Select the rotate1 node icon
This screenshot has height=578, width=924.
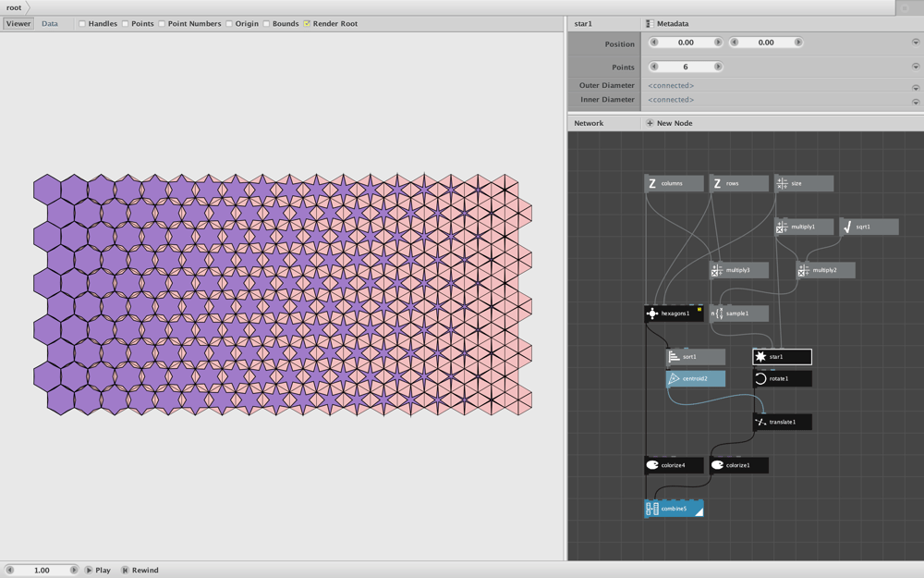tap(760, 378)
